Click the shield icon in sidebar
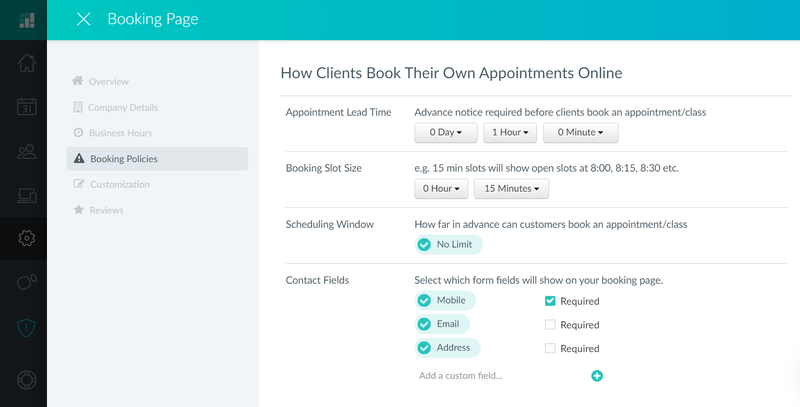The image size is (800, 407). 26,326
